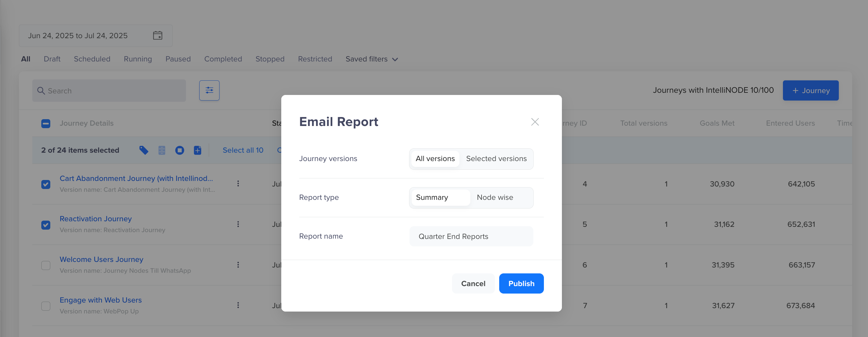Expand the Saved filters dropdown
This screenshot has width=868, height=337.
click(371, 59)
